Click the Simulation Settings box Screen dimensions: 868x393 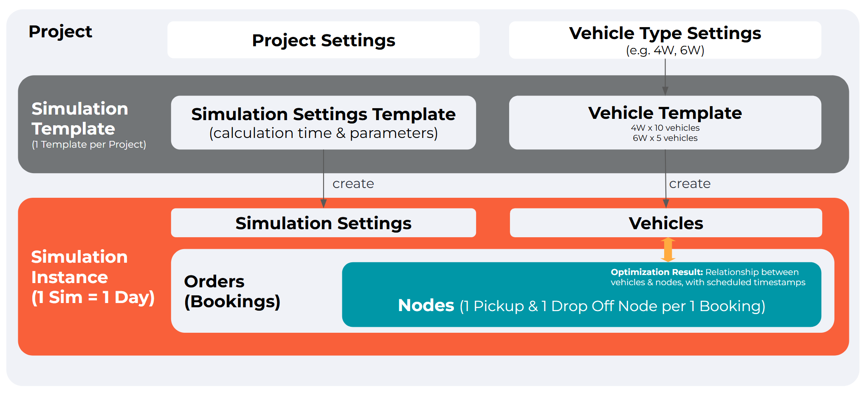[323, 223]
